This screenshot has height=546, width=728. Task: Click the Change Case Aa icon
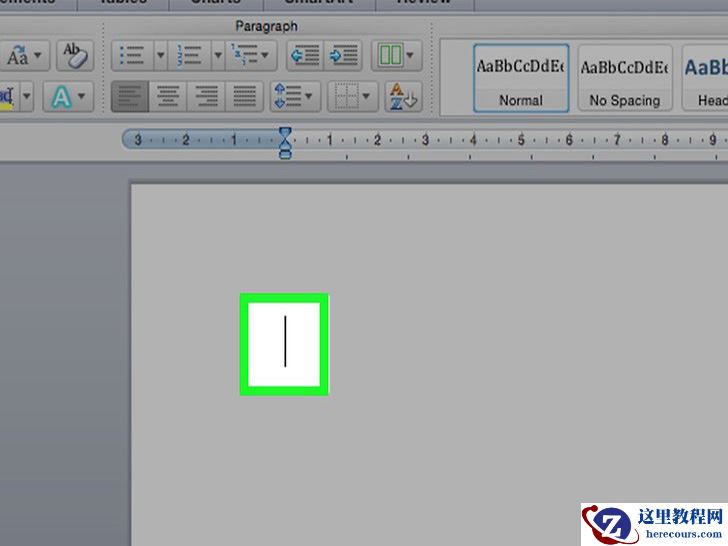pos(18,56)
